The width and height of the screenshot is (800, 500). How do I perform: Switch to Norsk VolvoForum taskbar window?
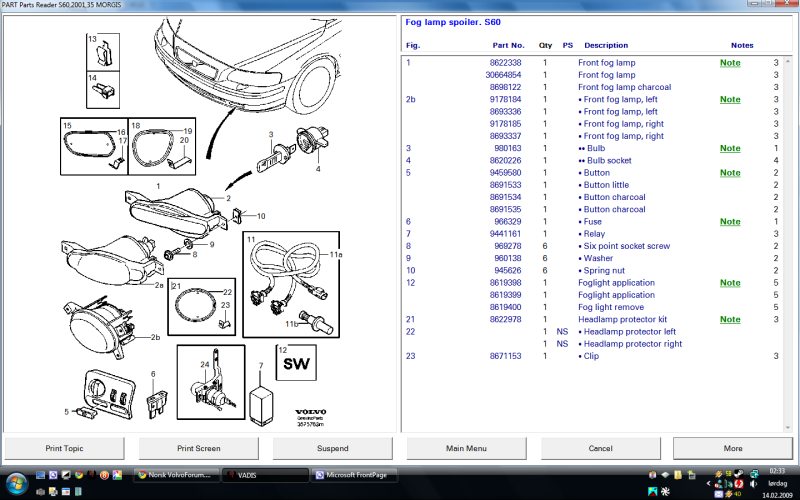(175, 475)
